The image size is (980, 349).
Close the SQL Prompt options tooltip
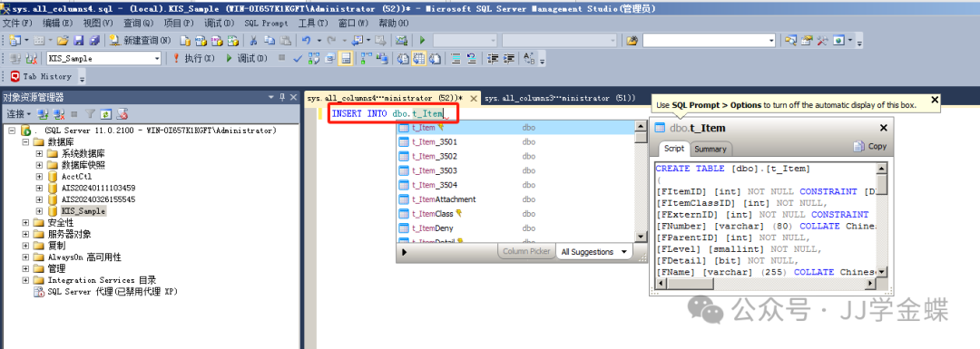pyautogui.click(x=935, y=100)
